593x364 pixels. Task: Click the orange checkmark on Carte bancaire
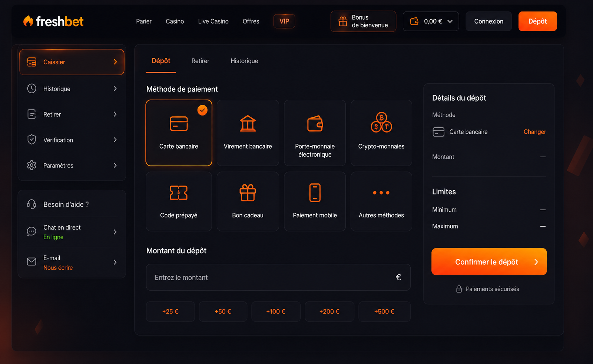coord(202,110)
